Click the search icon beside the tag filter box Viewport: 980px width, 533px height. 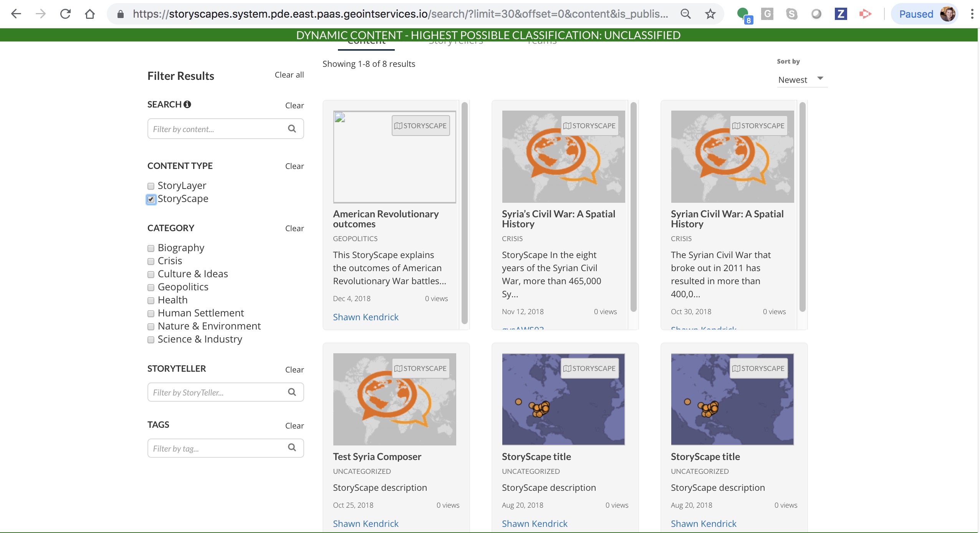(292, 448)
